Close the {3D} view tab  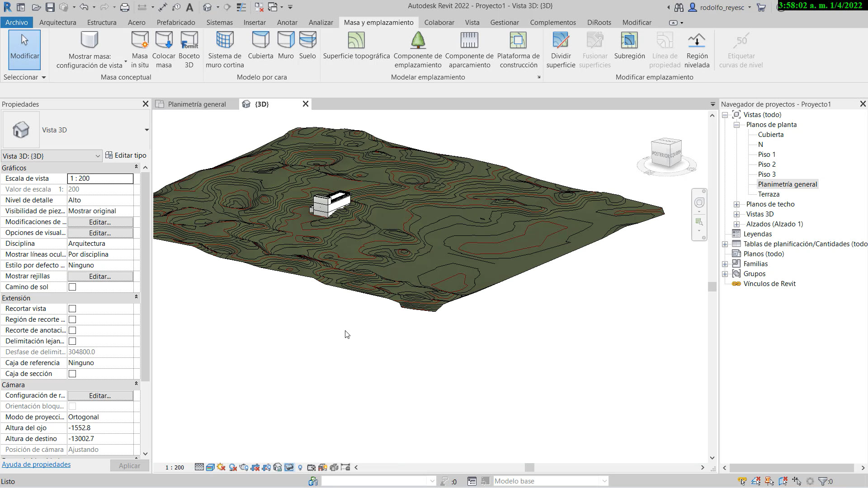click(x=306, y=104)
